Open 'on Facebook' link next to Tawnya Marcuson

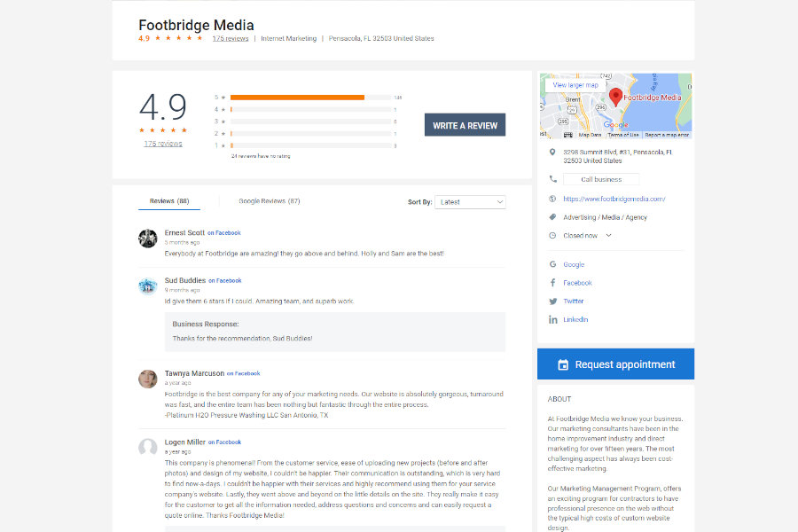point(243,373)
